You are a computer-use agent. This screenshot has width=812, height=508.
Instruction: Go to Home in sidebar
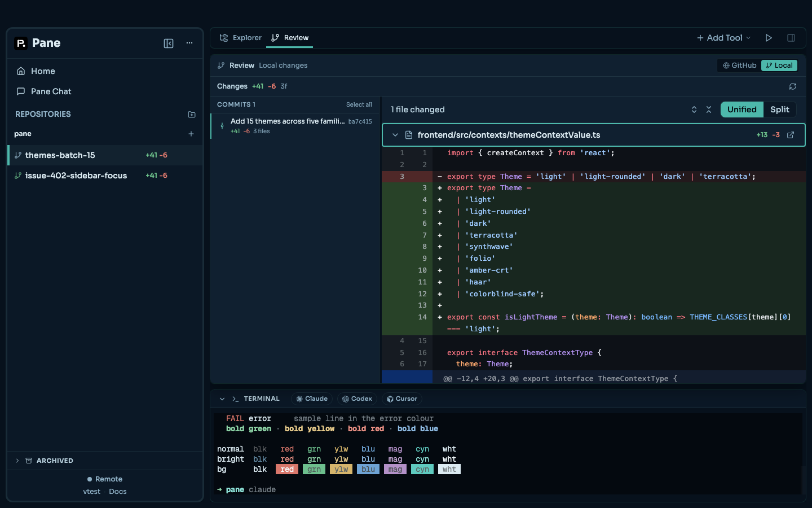(105, 71)
